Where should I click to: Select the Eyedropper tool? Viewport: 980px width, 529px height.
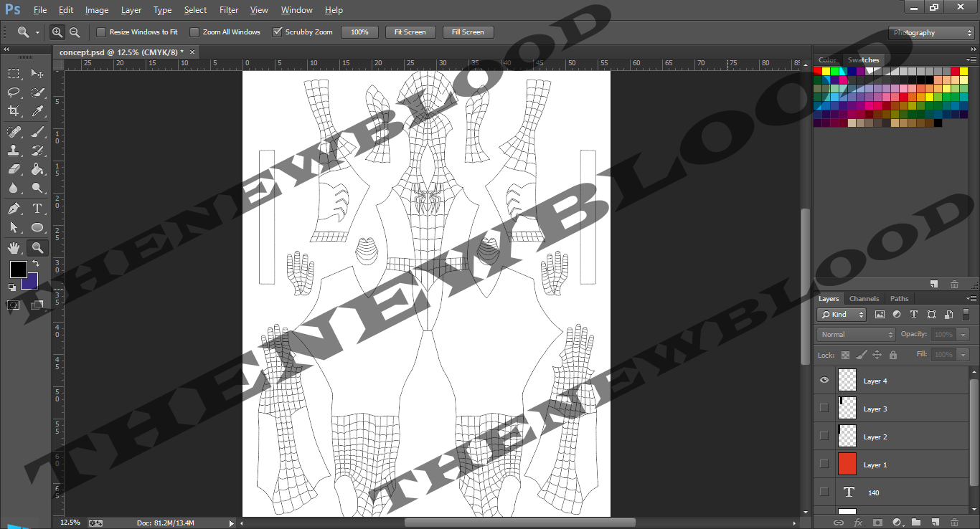37,110
